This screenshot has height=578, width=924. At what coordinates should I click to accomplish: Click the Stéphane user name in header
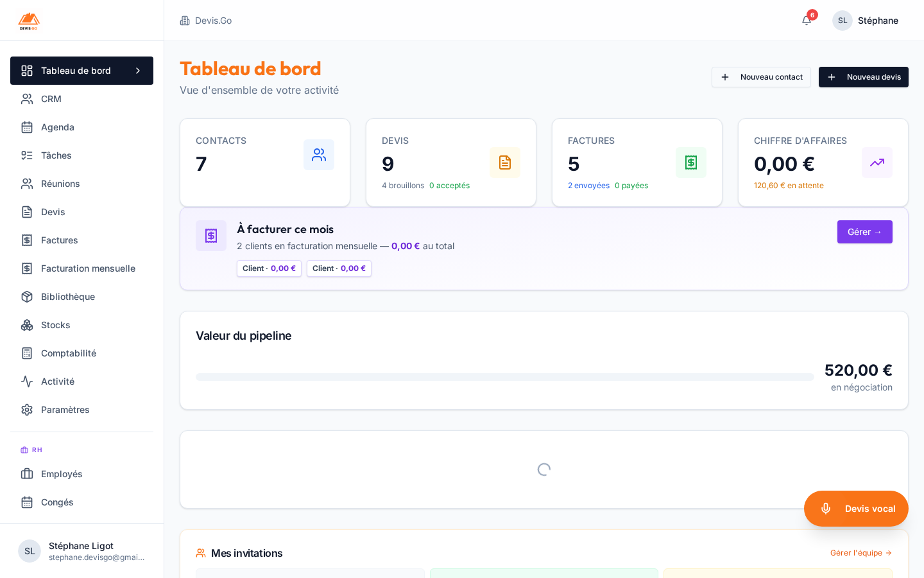878,21
